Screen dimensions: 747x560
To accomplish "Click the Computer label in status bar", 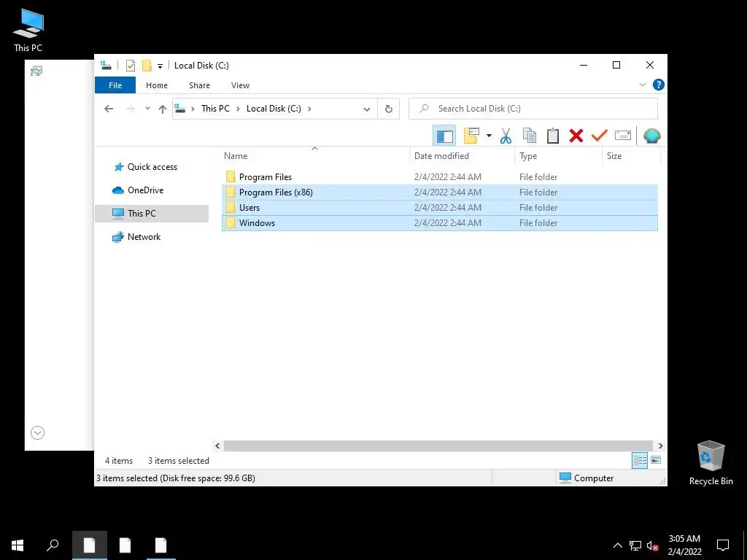I will click(x=594, y=478).
